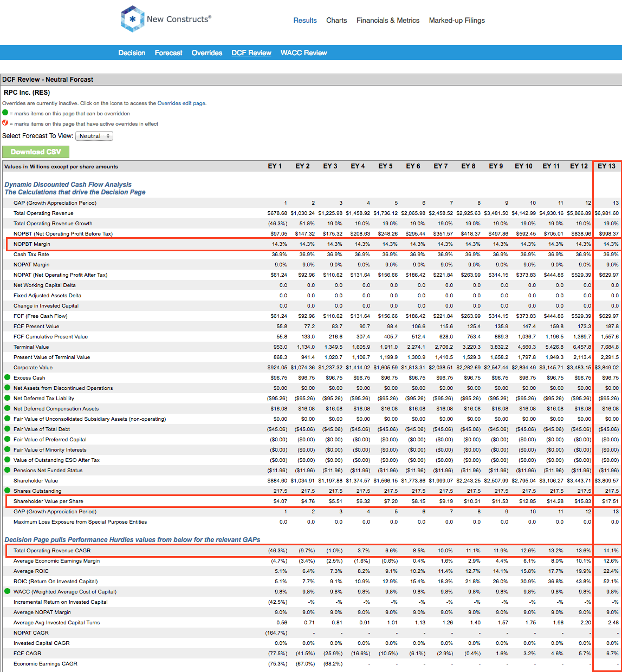Open the Marked-up Filings tab
The image size is (622, 672).
coord(457,20)
